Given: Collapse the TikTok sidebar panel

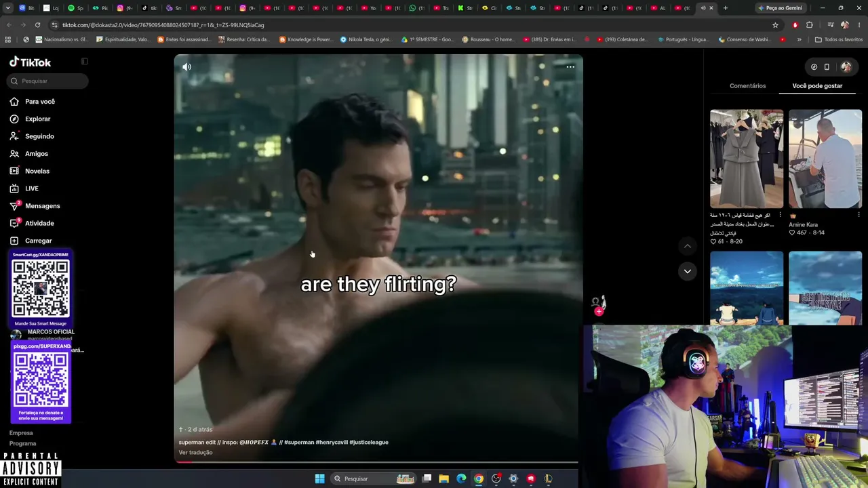Looking at the screenshot, I should point(85,62).
